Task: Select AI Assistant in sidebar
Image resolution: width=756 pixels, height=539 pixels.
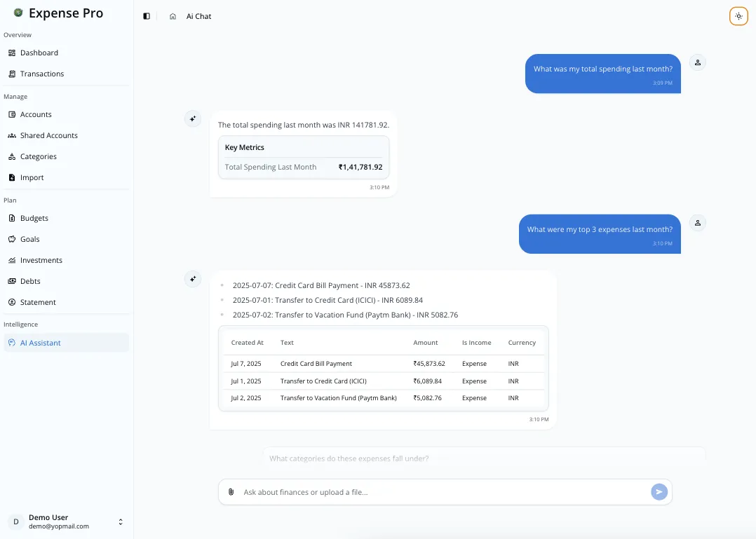Action: [x=67, y=343]
